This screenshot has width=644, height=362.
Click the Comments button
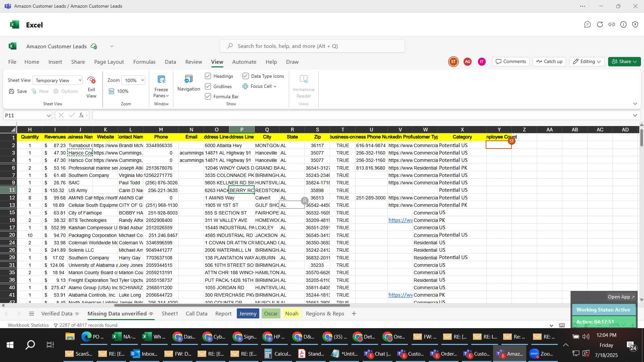click(511, 62)
